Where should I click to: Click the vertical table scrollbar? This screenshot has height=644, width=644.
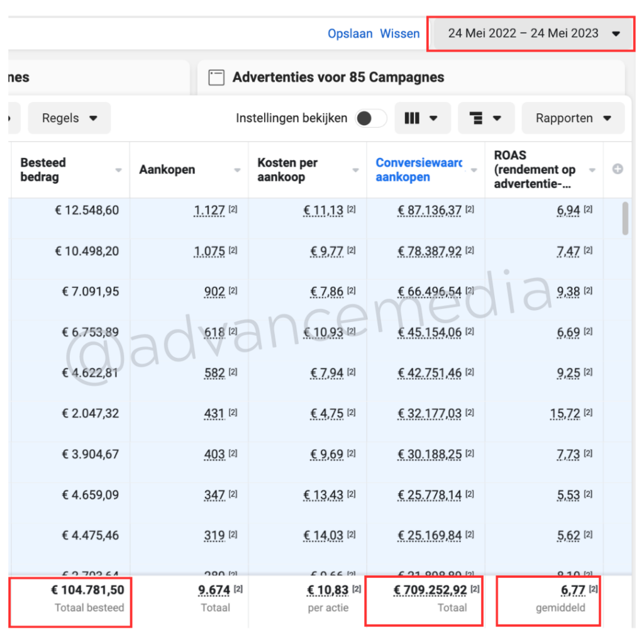[625, 218]
